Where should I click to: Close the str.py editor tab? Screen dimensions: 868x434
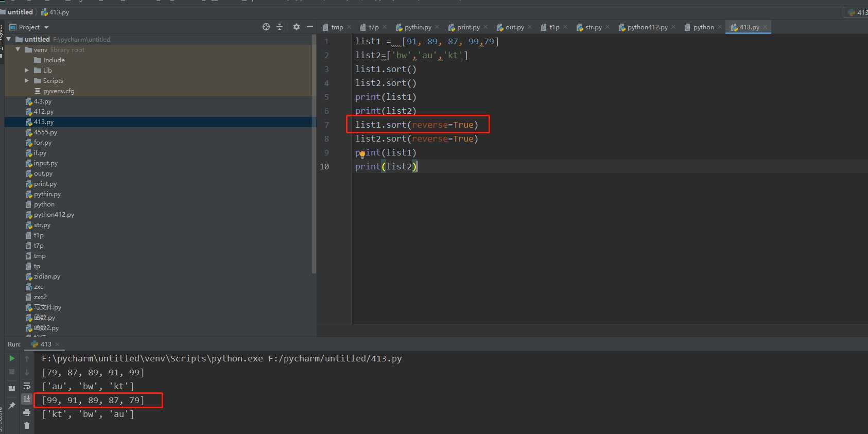[x=607, y=27]
